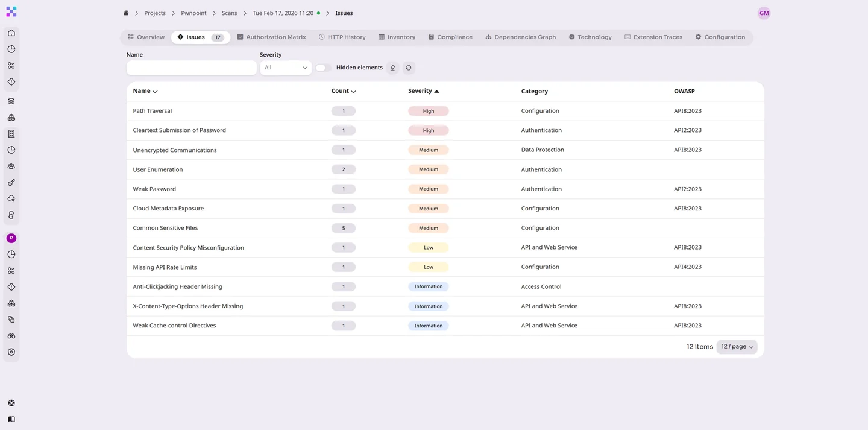Click the refresh icon beside Hidden elements
868x430 pixels.
pyautogui.click(x=409, y=68)
